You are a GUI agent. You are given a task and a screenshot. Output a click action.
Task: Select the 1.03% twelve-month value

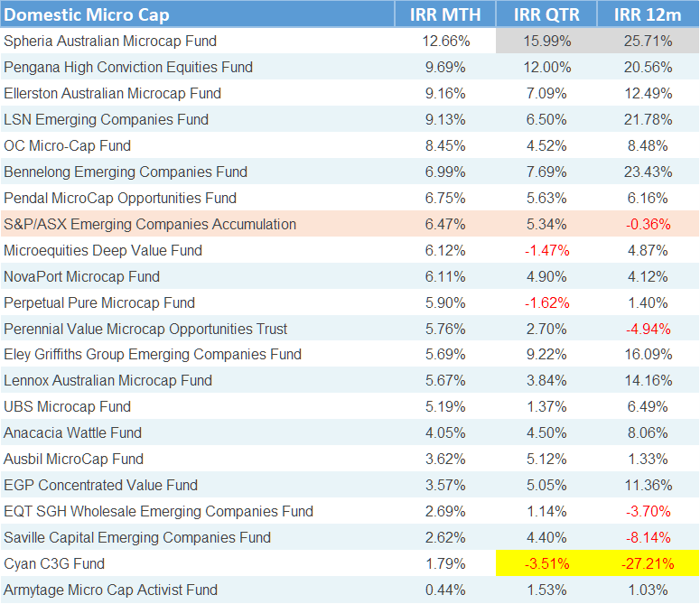[x=648, y=590]
